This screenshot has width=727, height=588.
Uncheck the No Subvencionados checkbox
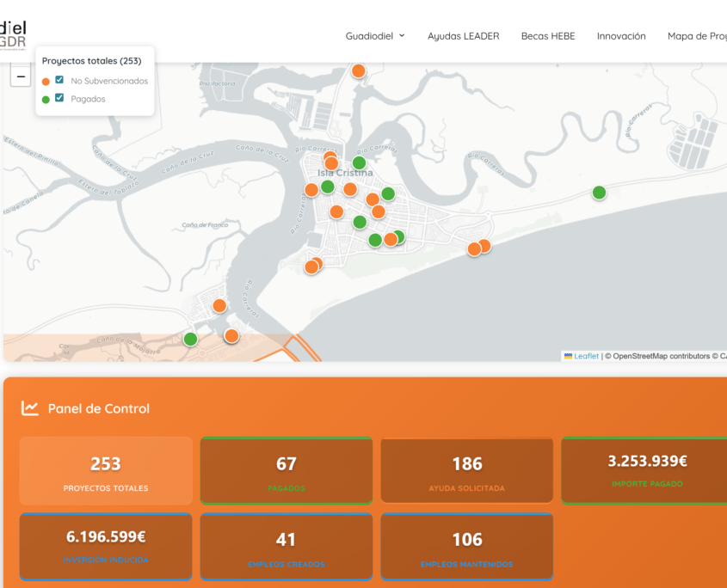click(x=59, y=80)
